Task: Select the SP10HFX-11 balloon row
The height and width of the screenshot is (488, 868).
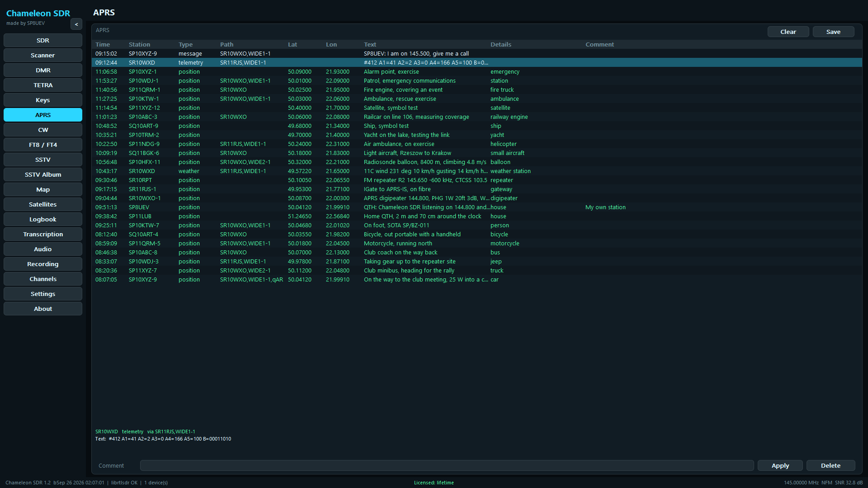Action: (477, 162)
